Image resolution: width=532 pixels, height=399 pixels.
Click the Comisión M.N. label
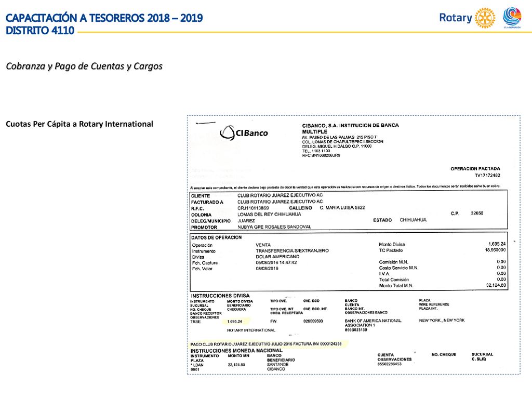(x=394, y=262)
